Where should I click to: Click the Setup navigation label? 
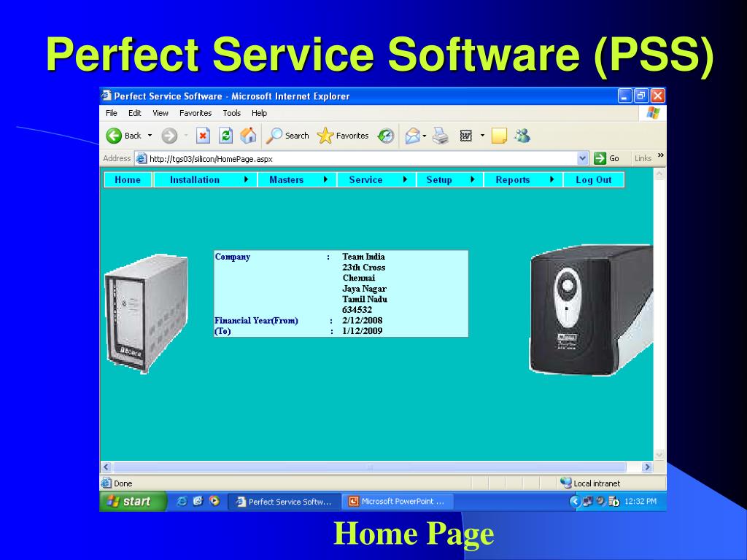tap(439, 179)
